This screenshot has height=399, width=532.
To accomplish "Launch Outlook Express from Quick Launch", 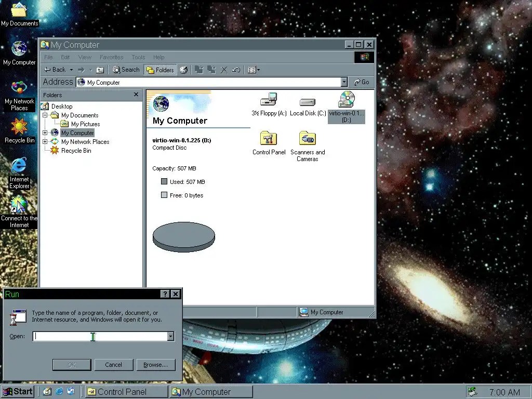I will click(x=71, y=392).
